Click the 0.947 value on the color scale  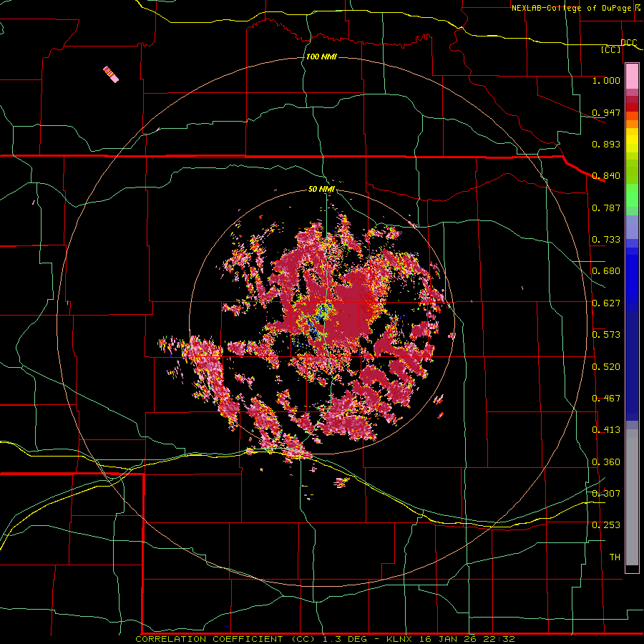click(x=606, y=112)
